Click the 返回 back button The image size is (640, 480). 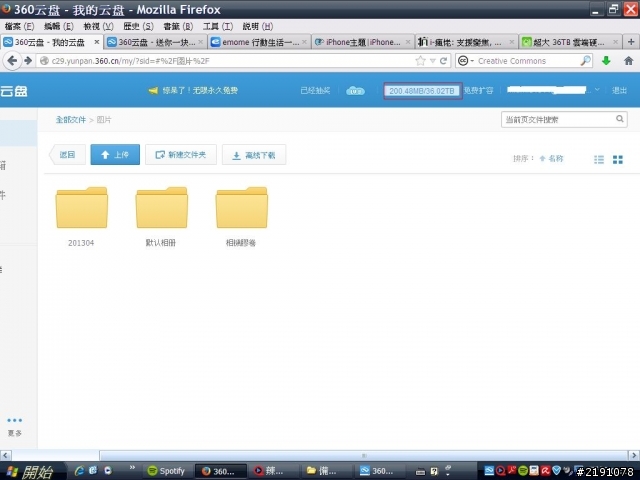point(67,155)
